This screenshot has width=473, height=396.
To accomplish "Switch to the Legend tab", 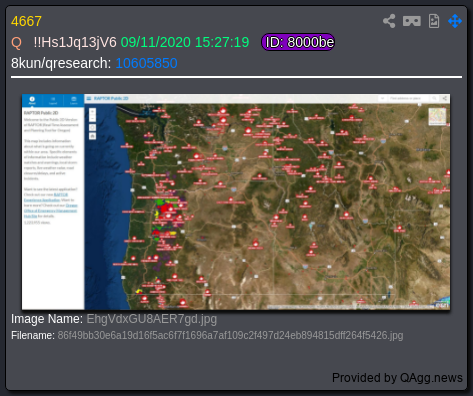I will coord(53,100).
